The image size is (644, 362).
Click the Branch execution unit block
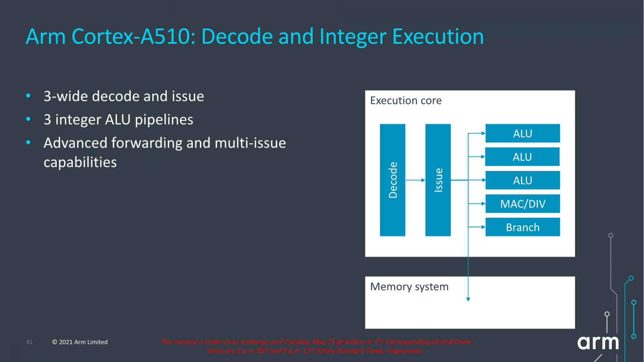[x=522, y=227]
